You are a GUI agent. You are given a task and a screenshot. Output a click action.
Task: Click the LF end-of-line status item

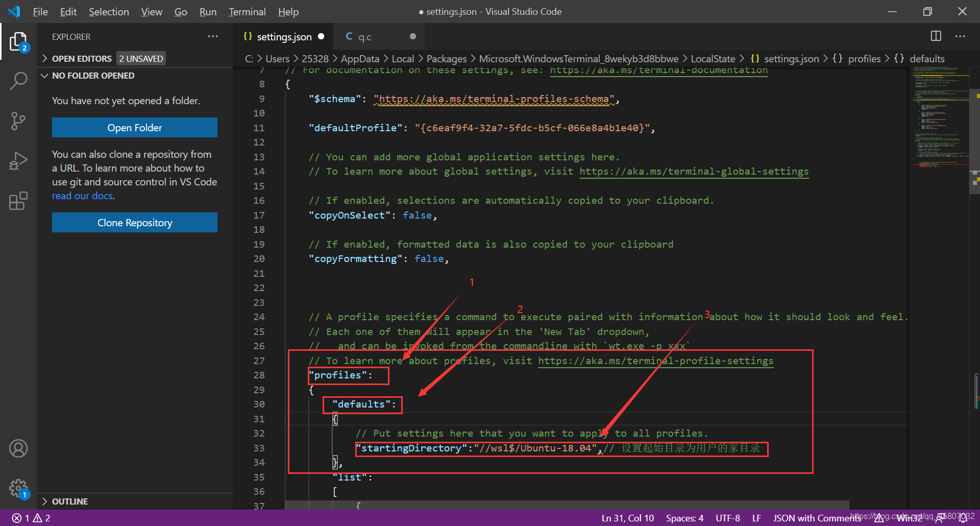tap(756, 518)
